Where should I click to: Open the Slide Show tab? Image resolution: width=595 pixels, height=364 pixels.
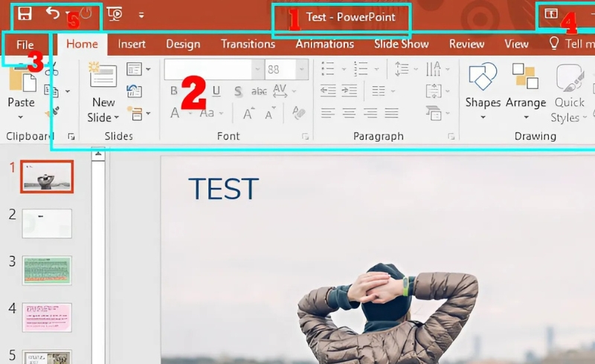(402, 44)
